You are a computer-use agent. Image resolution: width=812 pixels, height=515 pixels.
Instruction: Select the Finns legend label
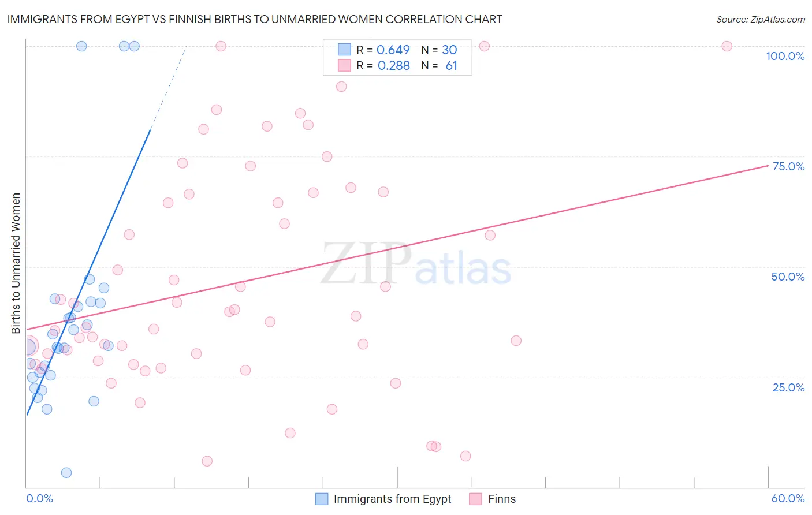[502, 499]
